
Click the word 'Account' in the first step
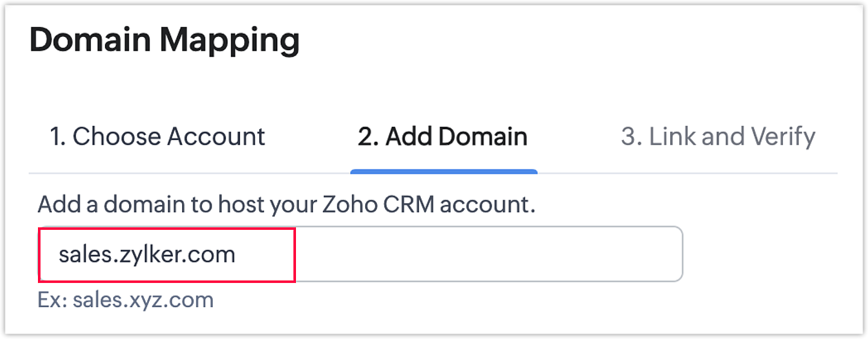pos(216,137)
